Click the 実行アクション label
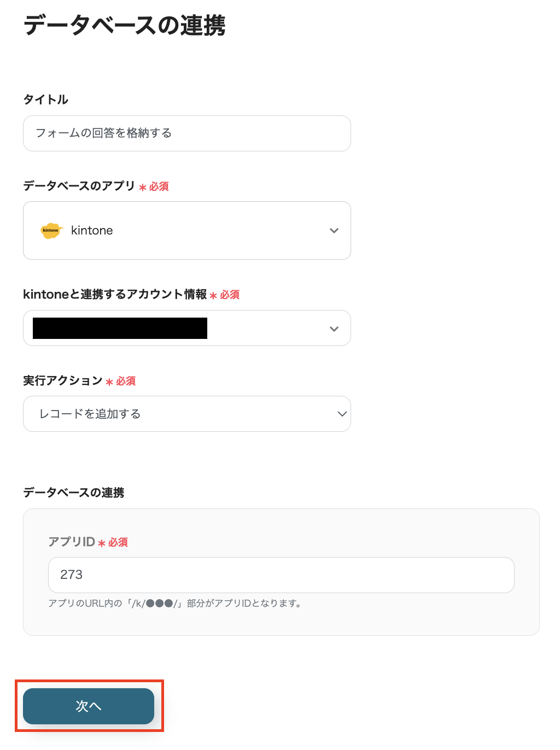Image resolution: width=560 pixels, height=750 pixels. (63, 380)
